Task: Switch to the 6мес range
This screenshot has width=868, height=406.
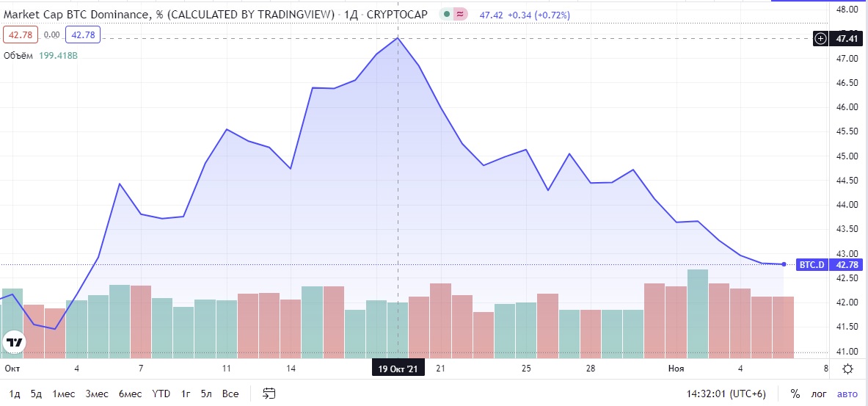Action: click(131, 394)
